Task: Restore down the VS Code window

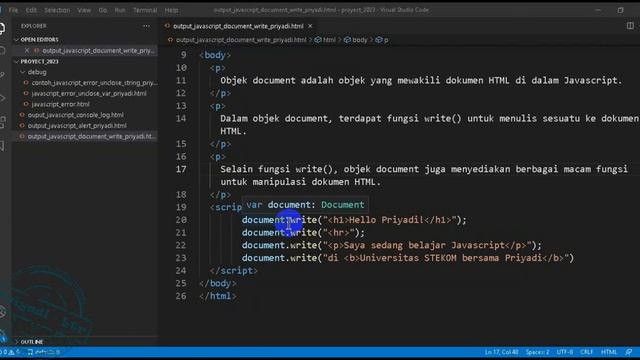Action: coord(620,10)
